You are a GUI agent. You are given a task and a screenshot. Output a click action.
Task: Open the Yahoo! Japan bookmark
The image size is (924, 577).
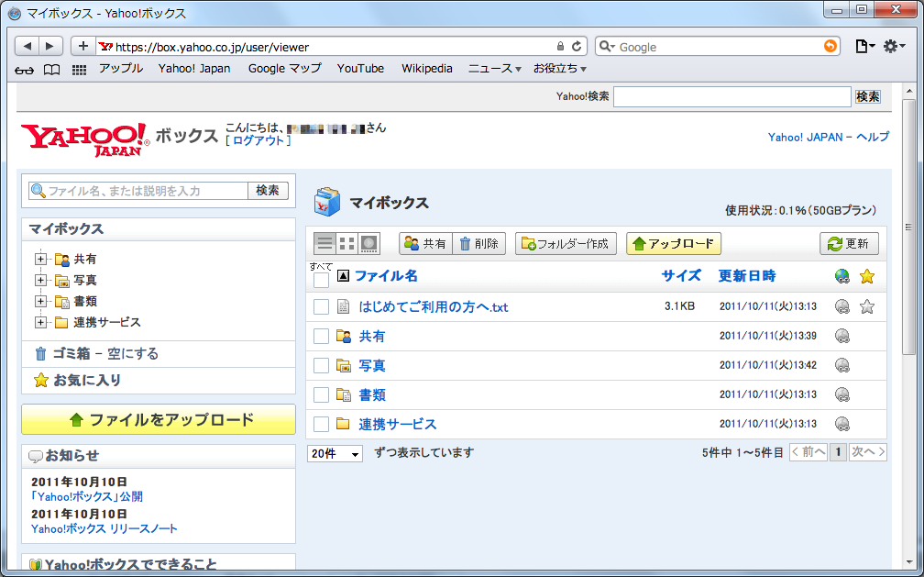[194, 69]
